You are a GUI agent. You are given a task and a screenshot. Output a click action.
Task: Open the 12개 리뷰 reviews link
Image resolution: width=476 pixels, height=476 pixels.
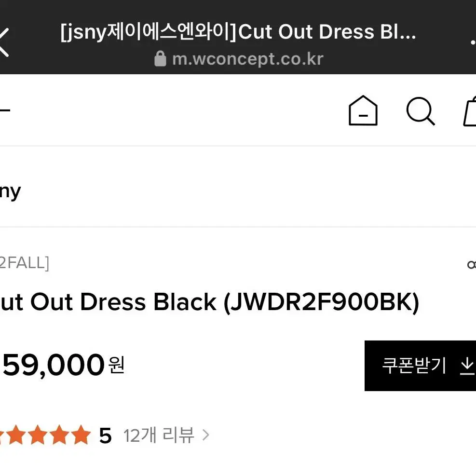click(159, 435)
